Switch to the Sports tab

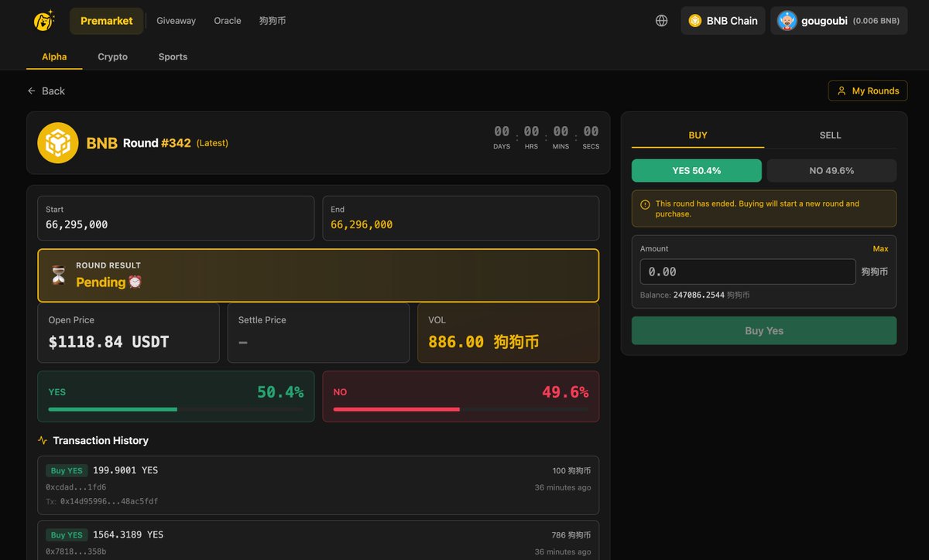tap(173, 57)
